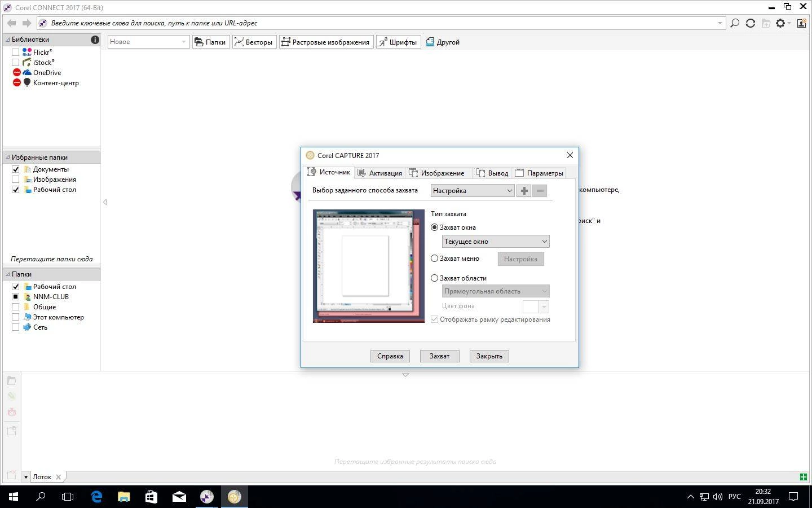Expand the address bar history dropdown
812x508 pixels.
click(x=720, y=23)
